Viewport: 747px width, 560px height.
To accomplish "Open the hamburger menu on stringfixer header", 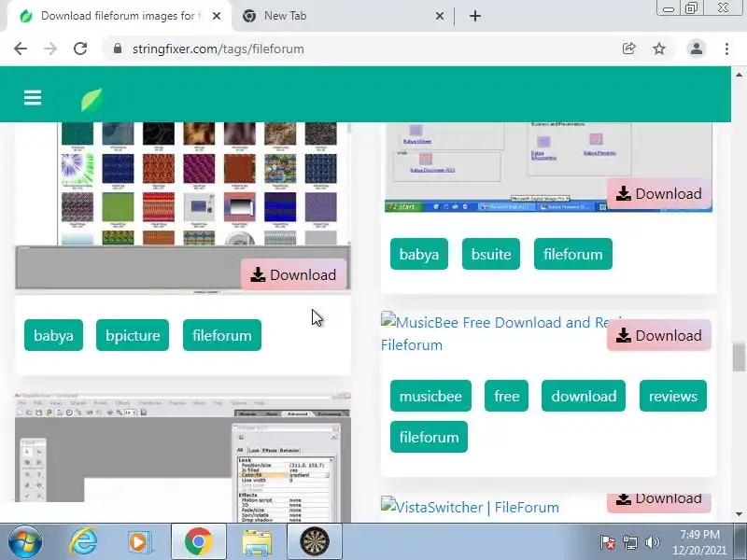I will [x=33, y=98].
